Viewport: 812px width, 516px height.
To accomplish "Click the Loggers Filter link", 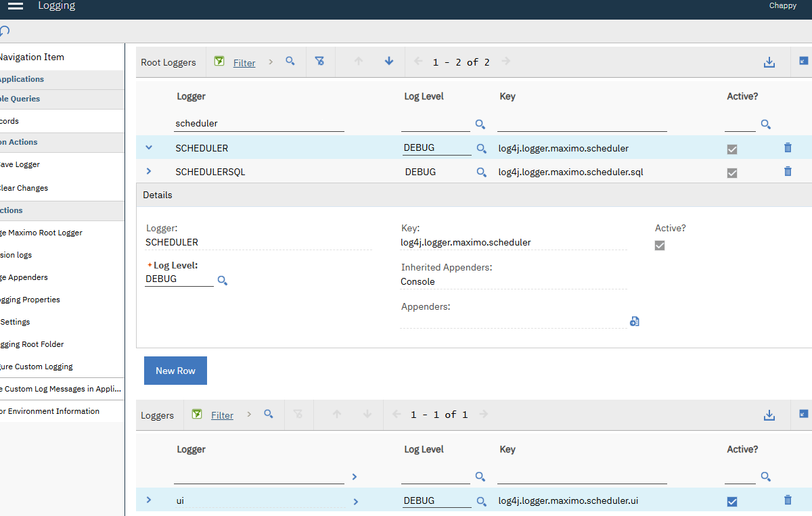I will [222, 415].
